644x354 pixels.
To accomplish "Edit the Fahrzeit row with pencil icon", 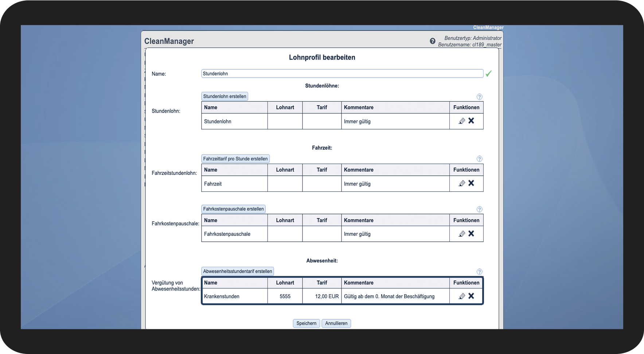I will pyautogui.click(x=462, y=183).
